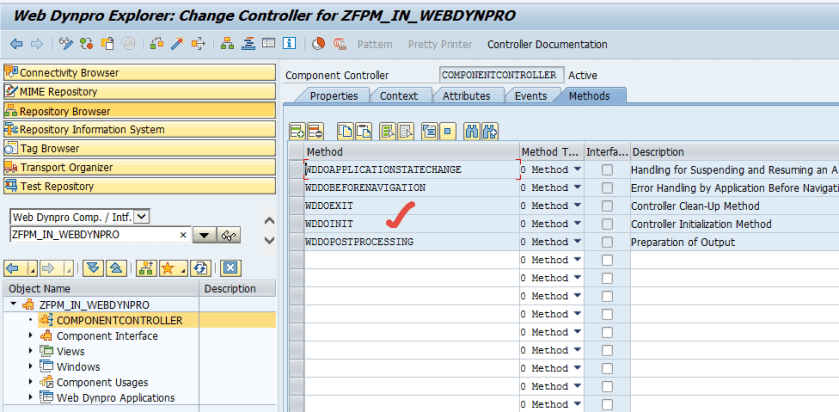Check Interface box for WDDOINIT row
This screenshot has height=412, width=839.
coord(607,224)
